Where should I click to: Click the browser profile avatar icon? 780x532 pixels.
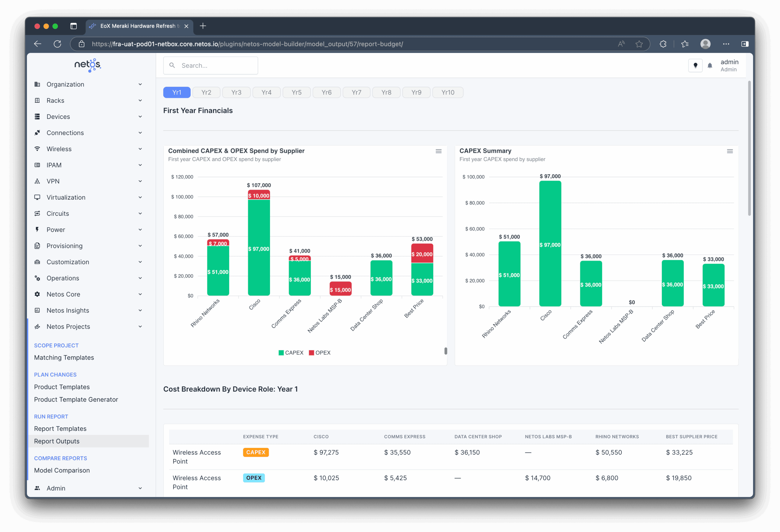click(x=705, y=44)
